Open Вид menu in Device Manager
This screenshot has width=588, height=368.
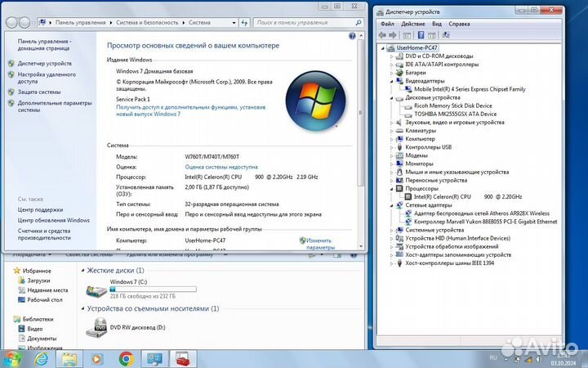coord(436,24)
